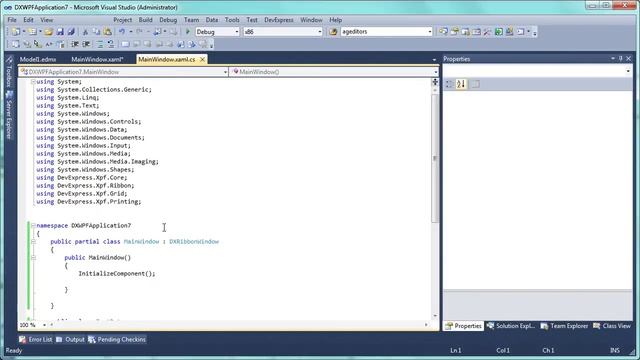The image size is (640, 360).
Task: Switch to the Solution Explorer tab
Action: point(511,326)
